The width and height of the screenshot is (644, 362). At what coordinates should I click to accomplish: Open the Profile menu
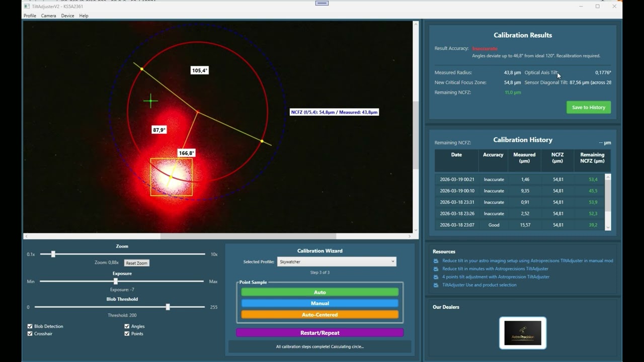click(x=30, y=16)
